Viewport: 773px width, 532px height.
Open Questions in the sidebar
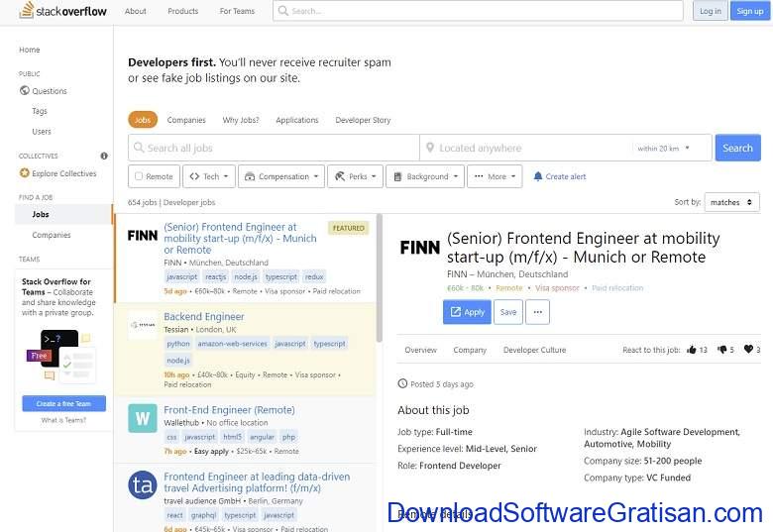coord(50,91)
